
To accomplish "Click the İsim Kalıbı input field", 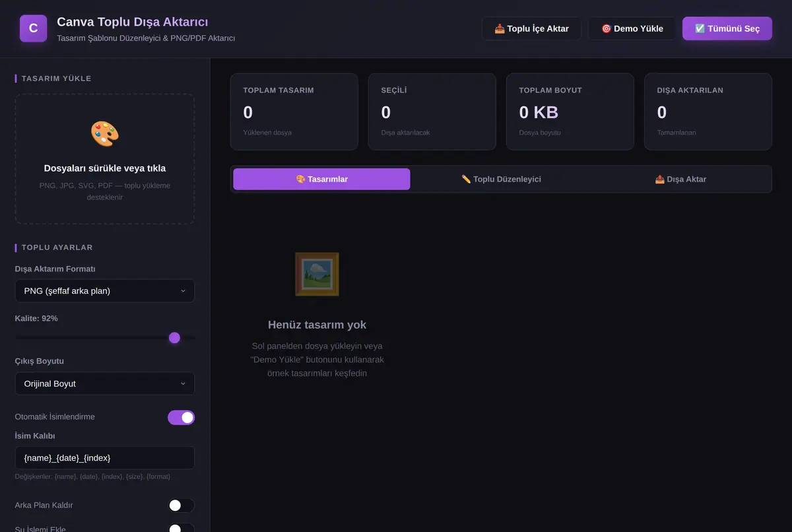I will (x=105, y=457).
